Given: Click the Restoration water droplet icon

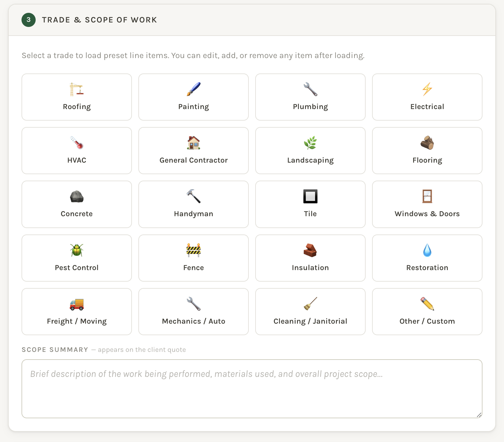Looking at the screenshot, I should click(427, 251).
